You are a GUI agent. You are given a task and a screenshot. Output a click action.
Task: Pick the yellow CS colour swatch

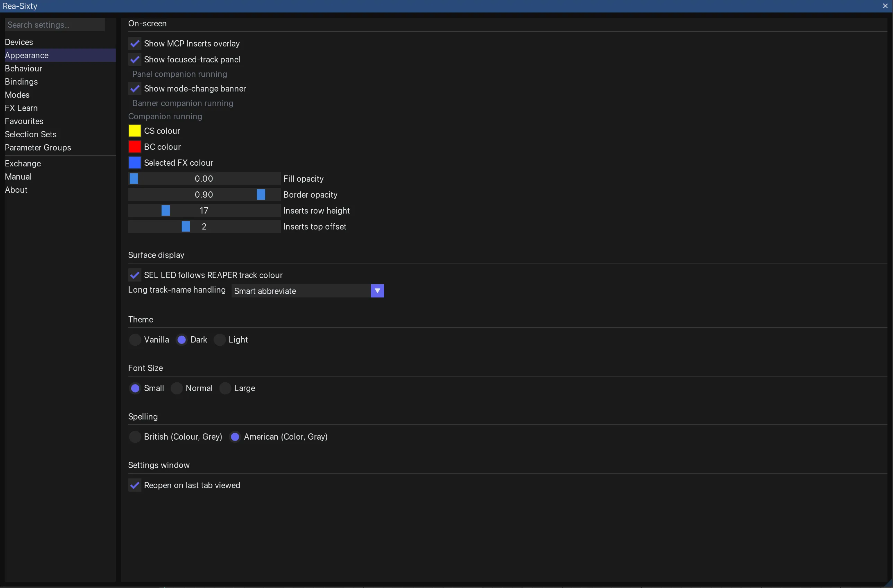pos(135,131)
